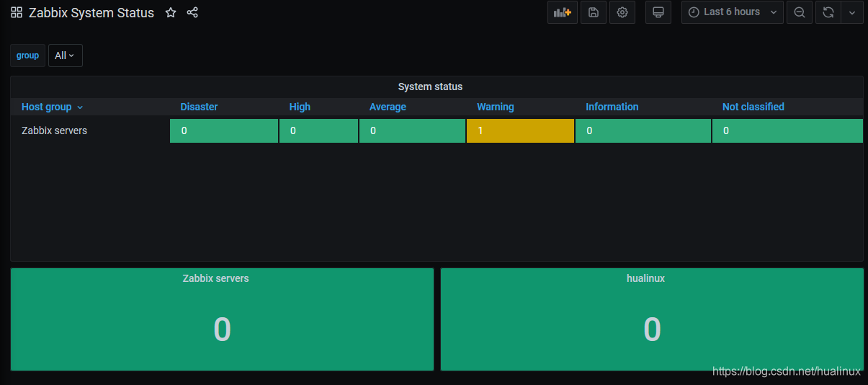Sort by Not classified column header
The image size is (868, 385).
[x=753, y=107]
